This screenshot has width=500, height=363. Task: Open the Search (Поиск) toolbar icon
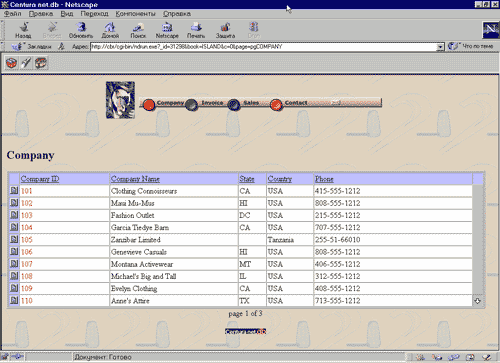138,30
